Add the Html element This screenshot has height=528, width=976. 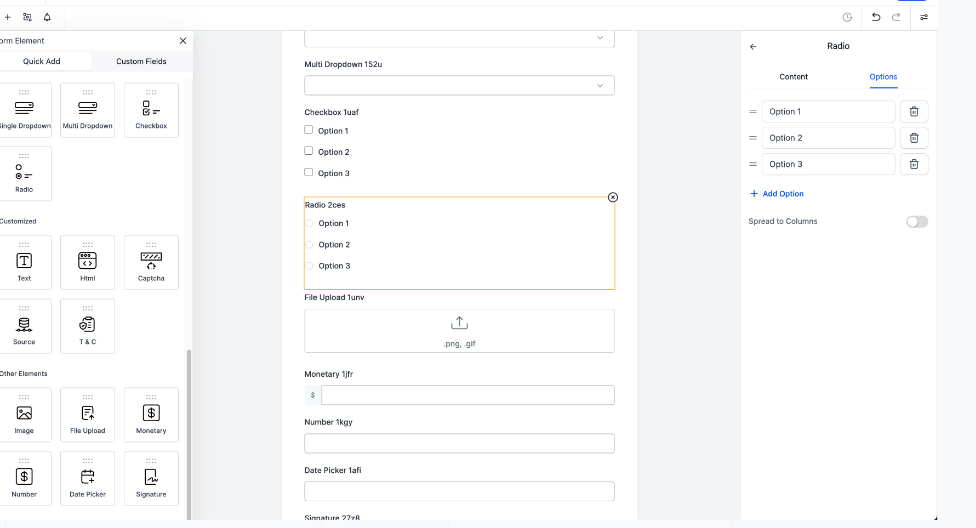(x=87, y=263)
